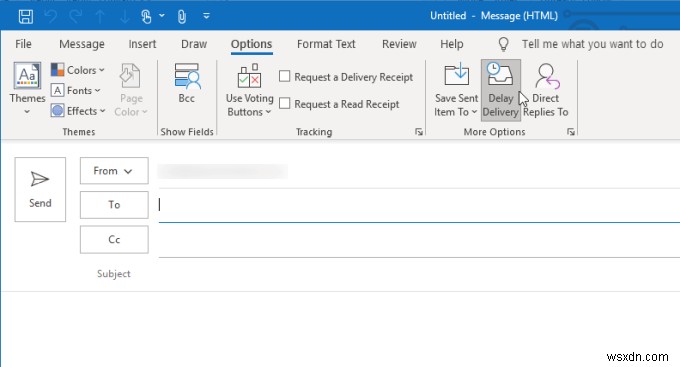Click into the To recipients field

click(419, 205)
